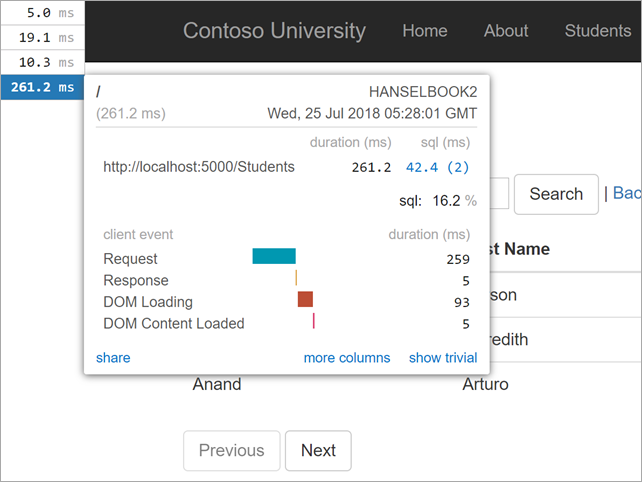The image size is (642, 482).
Task: Open the 5.0 ms profiler result
Action: click(43, 13)
